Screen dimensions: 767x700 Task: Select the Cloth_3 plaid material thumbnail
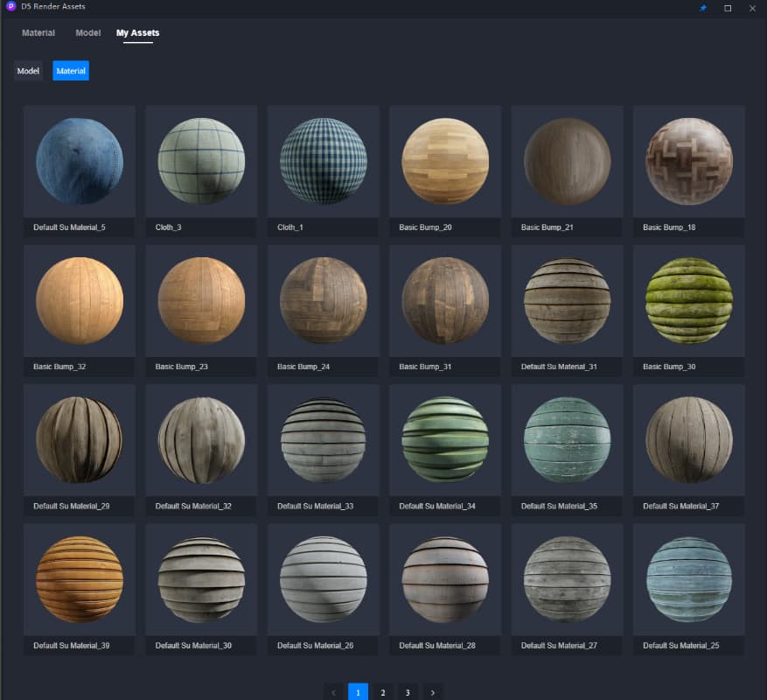point(201,161)
